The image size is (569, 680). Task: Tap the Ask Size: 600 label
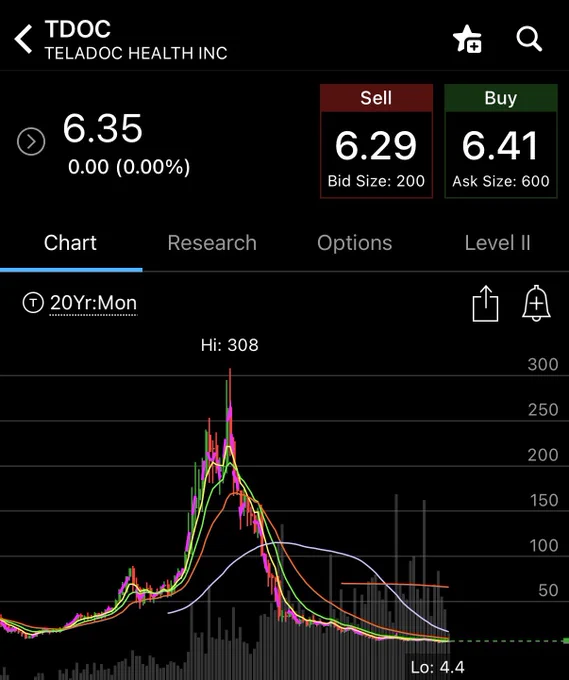point(501,181)
